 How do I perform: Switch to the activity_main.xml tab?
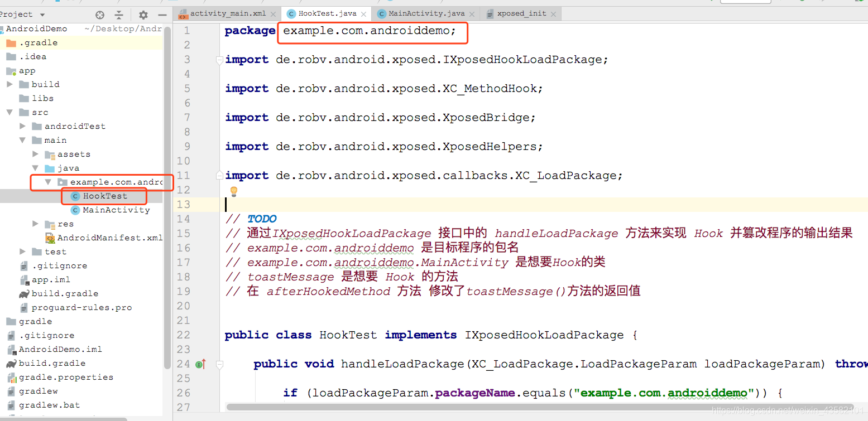[x=228, y=13]
